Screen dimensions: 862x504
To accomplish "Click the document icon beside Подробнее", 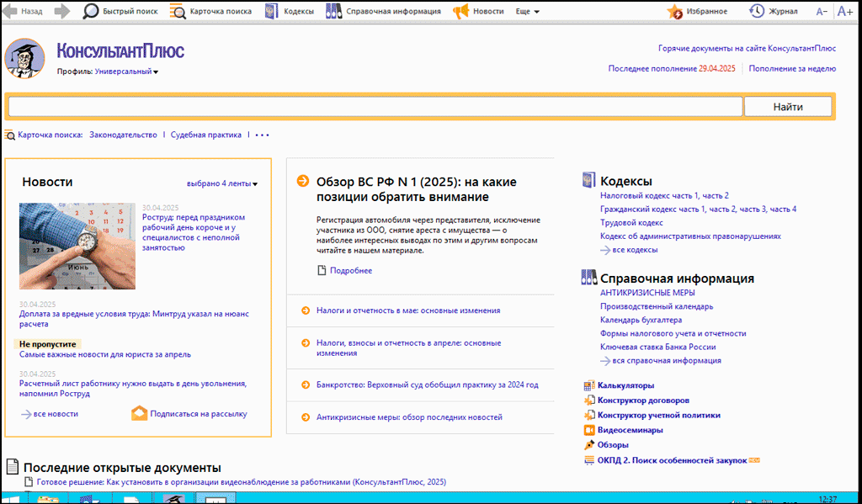I will (x=322, y=270).
